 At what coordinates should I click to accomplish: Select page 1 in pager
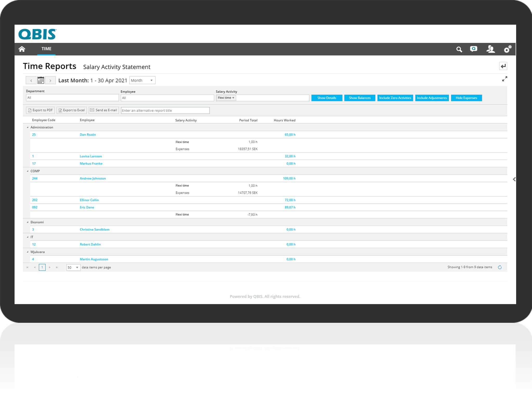pyautogui.click(x=42, y=267)
